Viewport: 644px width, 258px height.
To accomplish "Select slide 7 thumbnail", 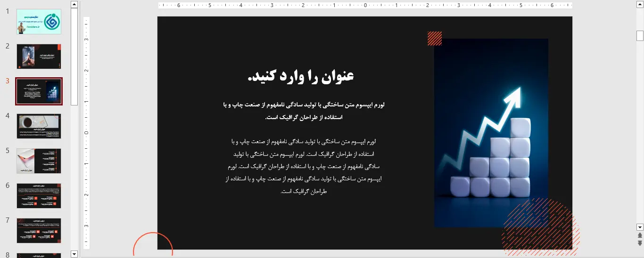I will [x=39, y=231].
